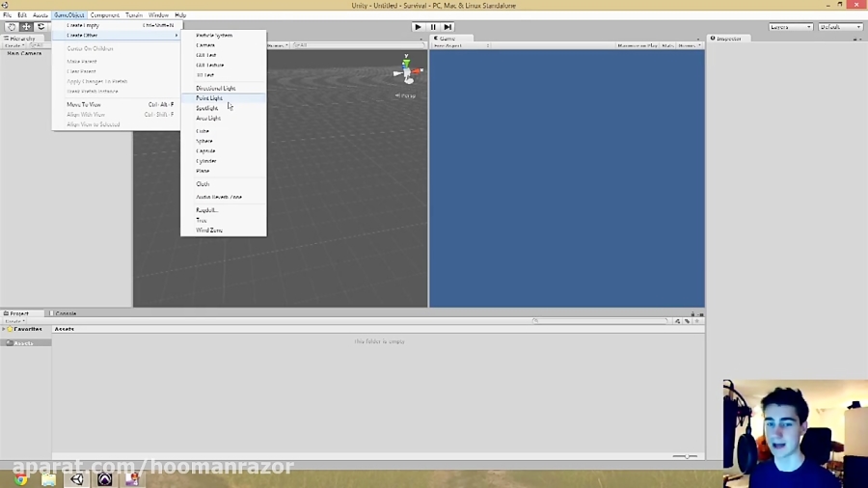Open the Help menu
868x488 pixels.
pyautogui.click(x=180, y=14)
